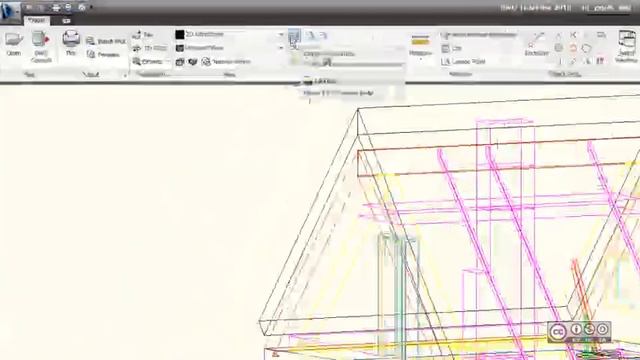This screenshot has height=360, width=640.
Task: Open the view selection dropdown below visual style
Action: (229, 48)
